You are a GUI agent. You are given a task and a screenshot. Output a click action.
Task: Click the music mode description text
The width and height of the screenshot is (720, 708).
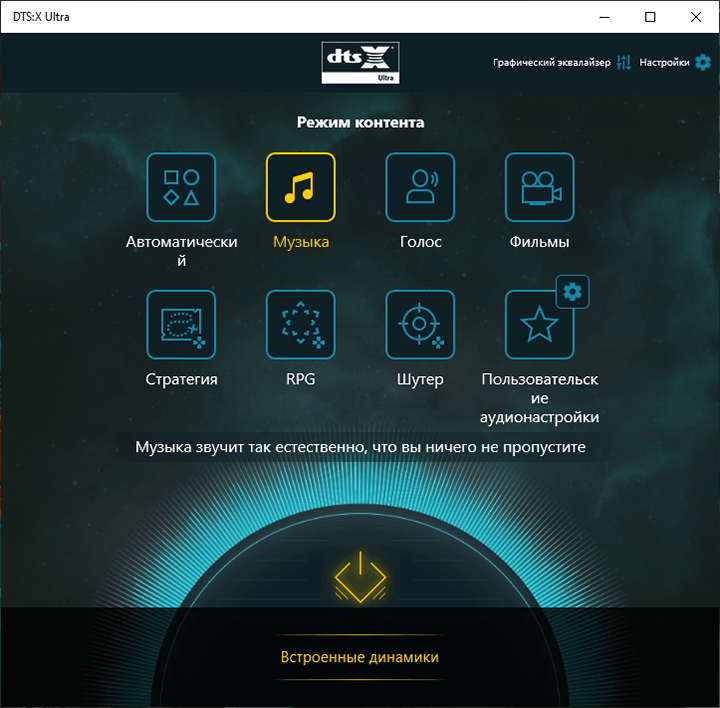coord(360,447)
